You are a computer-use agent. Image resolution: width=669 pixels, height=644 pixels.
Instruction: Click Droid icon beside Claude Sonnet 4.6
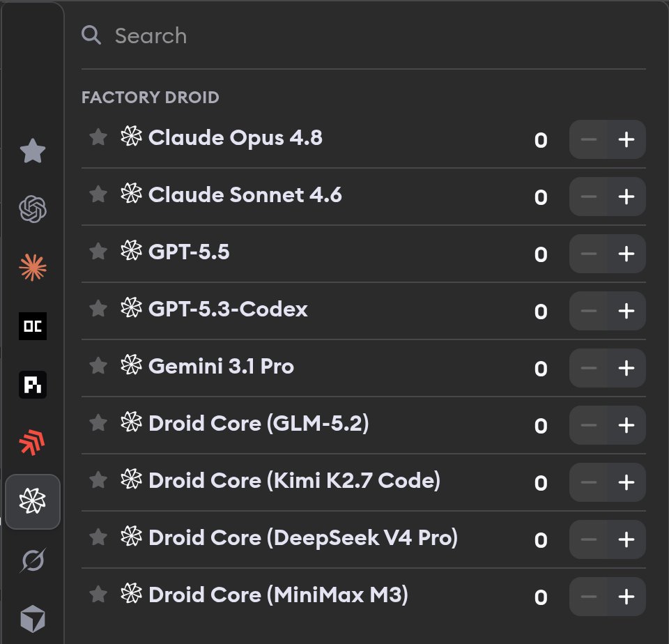[x=131, y=194]
